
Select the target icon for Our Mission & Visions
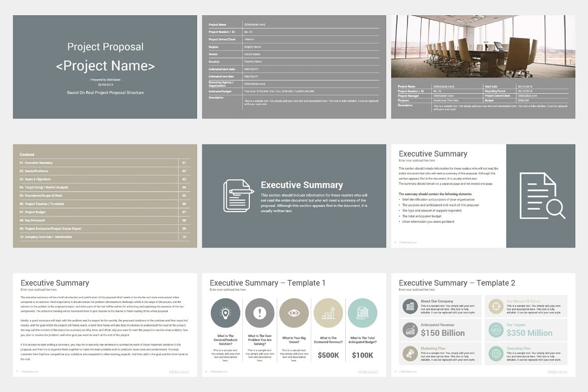(x=495, y=305)
